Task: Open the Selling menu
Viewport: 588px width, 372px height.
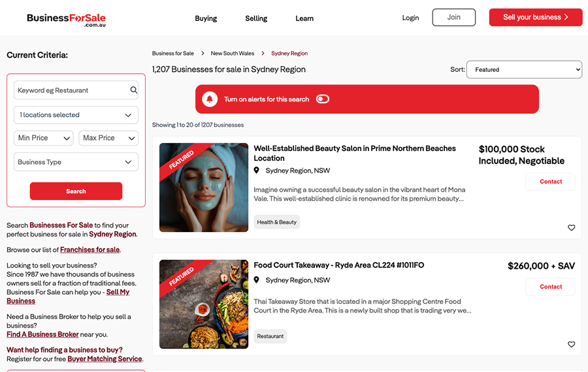Action: tap(256, 18)
